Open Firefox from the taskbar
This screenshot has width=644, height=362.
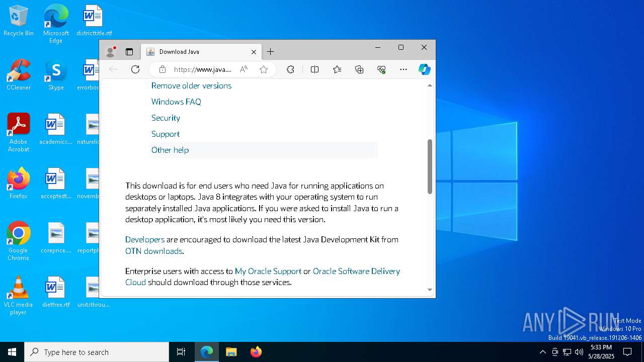pos(256,352)
